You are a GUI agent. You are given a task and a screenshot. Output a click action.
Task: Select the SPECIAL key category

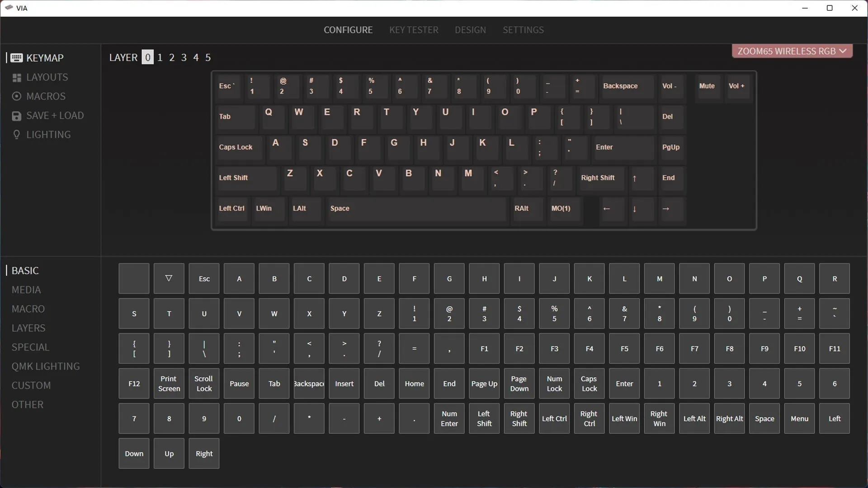(x=30, y=347)
